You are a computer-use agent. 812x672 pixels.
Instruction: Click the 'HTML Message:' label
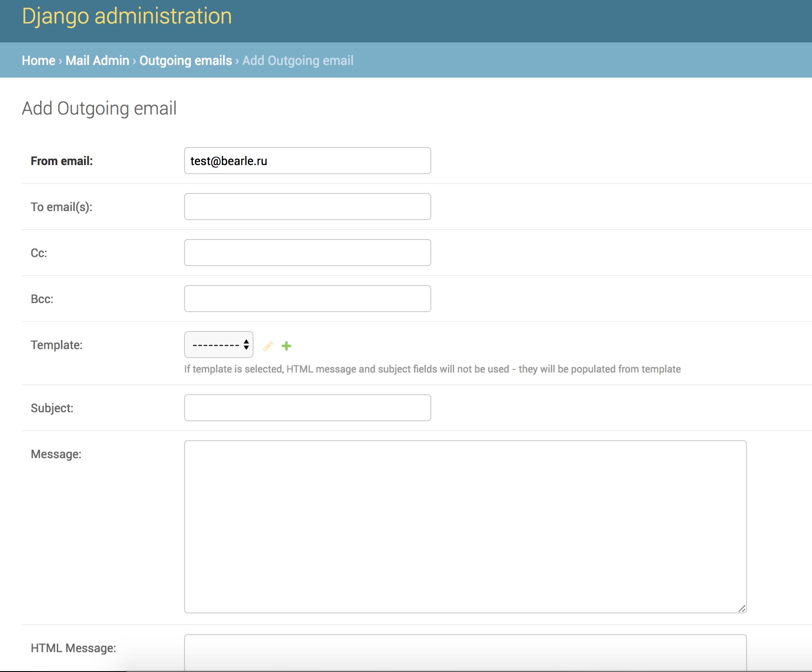73,648
